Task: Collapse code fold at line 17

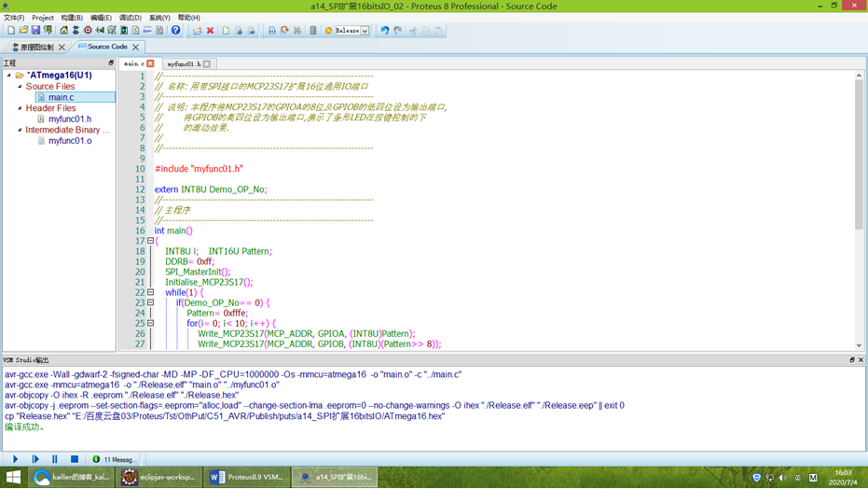Action: pyautogui.click(x=150, y=241)
